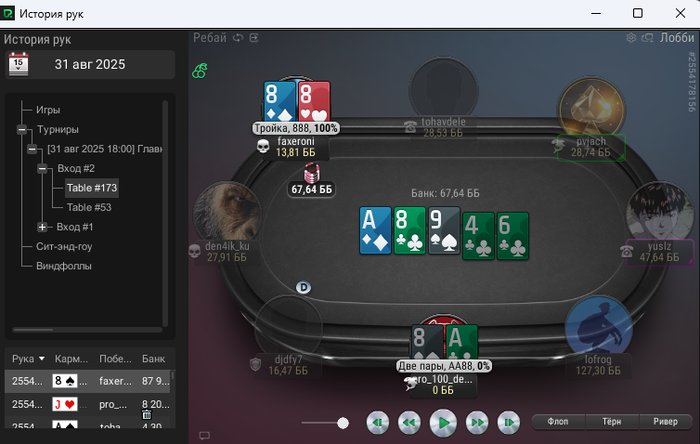
Task: Go to Лобби
Action: tap(677, 38)
